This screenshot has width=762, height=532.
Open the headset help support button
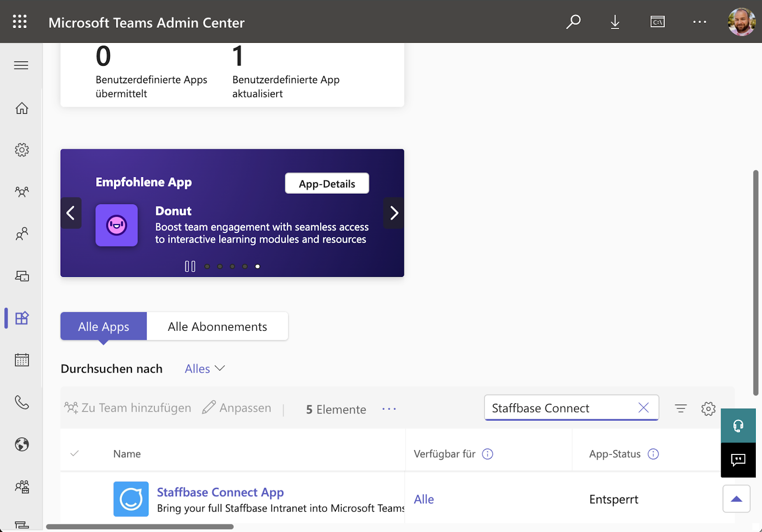point(738,426)
